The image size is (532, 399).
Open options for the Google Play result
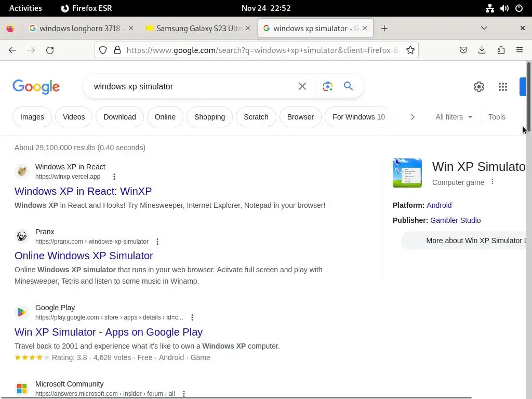pos(192,317)
